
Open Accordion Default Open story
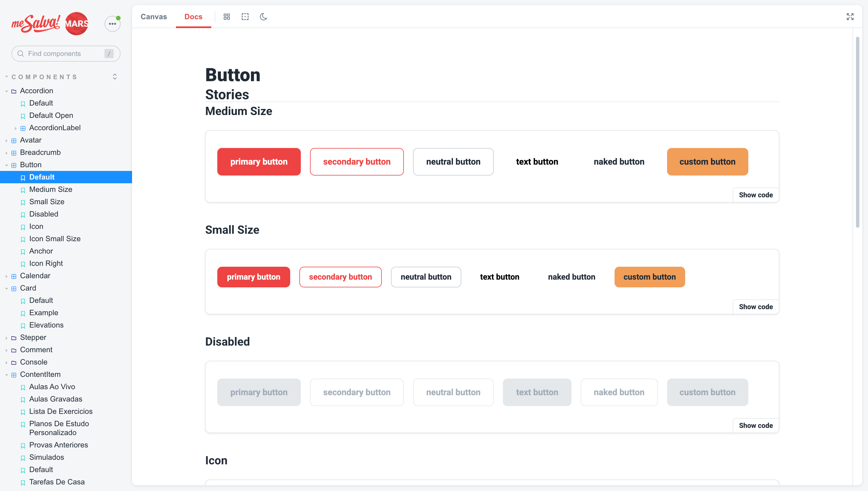tap(51, 115)
